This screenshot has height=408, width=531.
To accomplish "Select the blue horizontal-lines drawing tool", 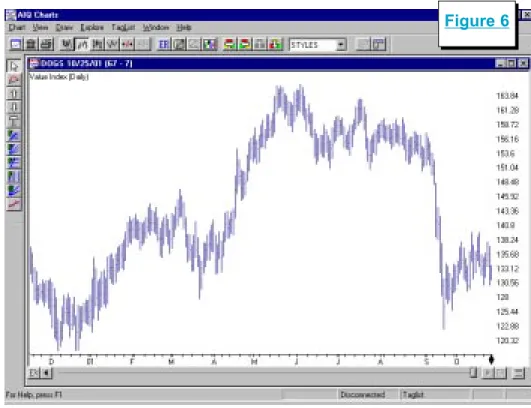I will 14,163.
